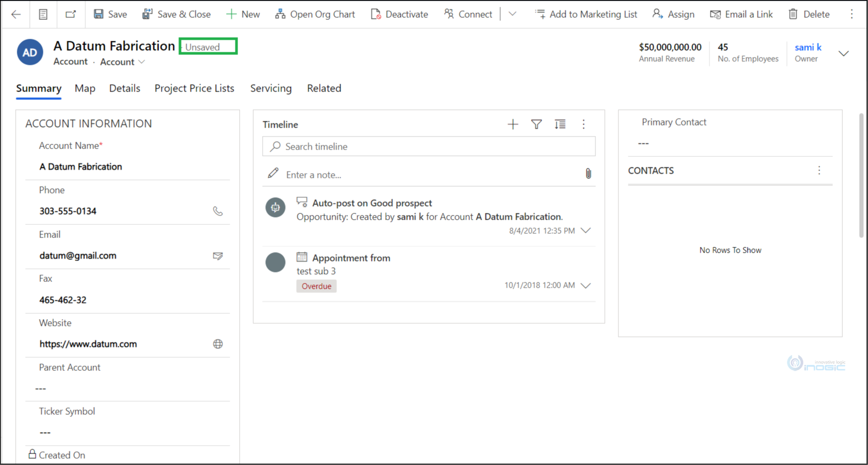Switch to the Summary tab

[39, 88]
